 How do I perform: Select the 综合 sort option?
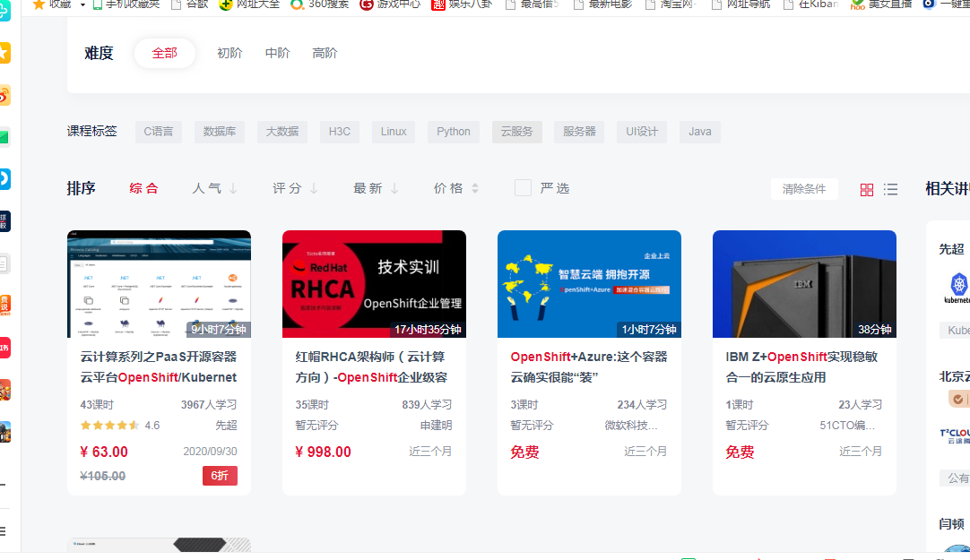pyautogui.click(x=144, y=188)
